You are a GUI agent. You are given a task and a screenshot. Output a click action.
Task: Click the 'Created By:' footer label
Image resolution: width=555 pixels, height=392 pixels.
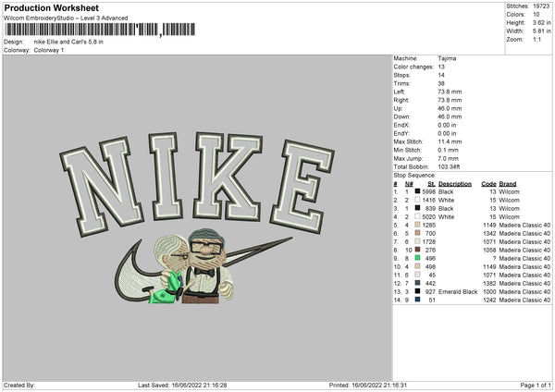pos(19,385)
